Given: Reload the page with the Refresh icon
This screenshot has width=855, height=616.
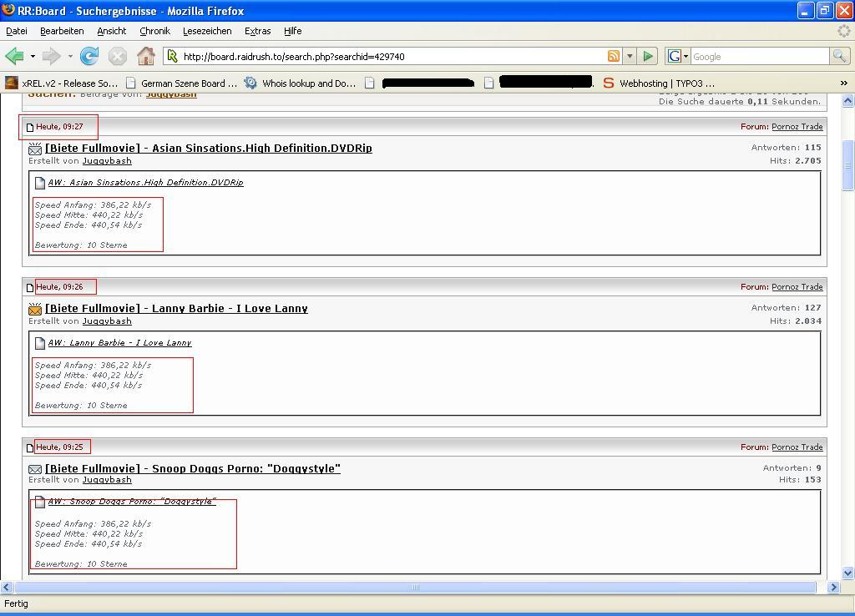Looking at the screenshot, I should point(89,56).
